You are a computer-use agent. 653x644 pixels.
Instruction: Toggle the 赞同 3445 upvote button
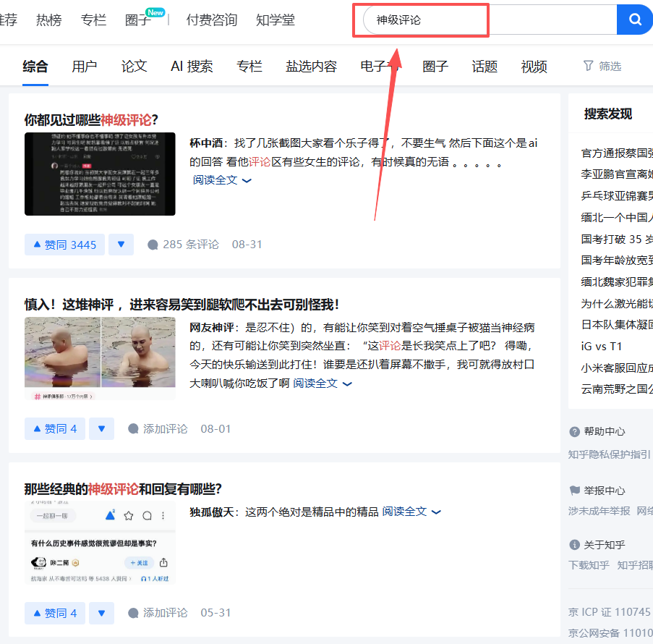(x=64, y=244)
